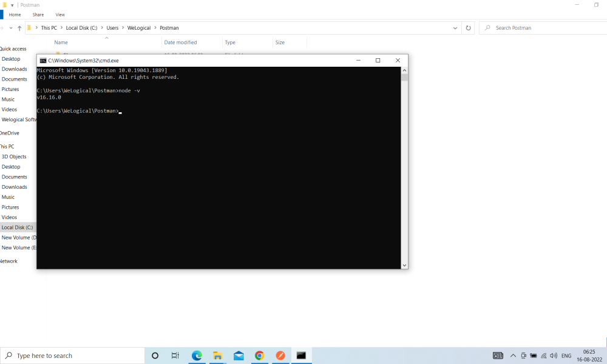Screen dimensions: 607x364
Task: Open Microsoft Edge from the taskbar
Action: coord(197,356)
